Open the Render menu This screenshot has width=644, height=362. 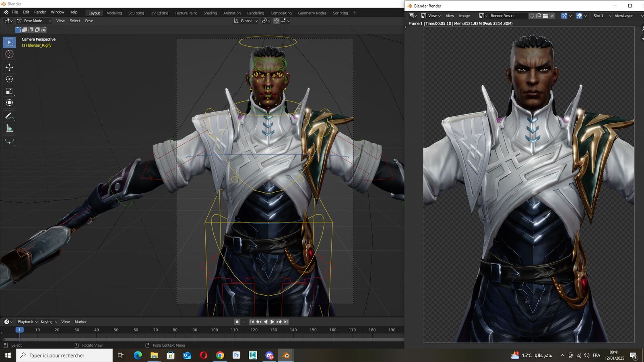click(40, 12)
